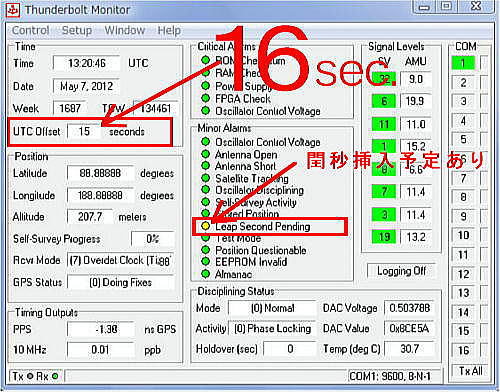Click the Oscillator Disciplining status indicator
Image resolution: width=500 pixels, height=392 pixels.
click(206, 190)
